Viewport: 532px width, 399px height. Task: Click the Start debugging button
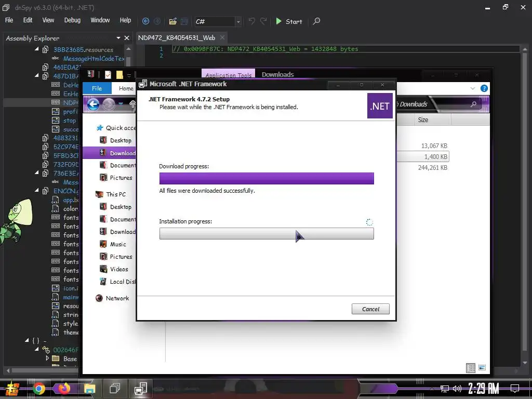pos(289,21)
